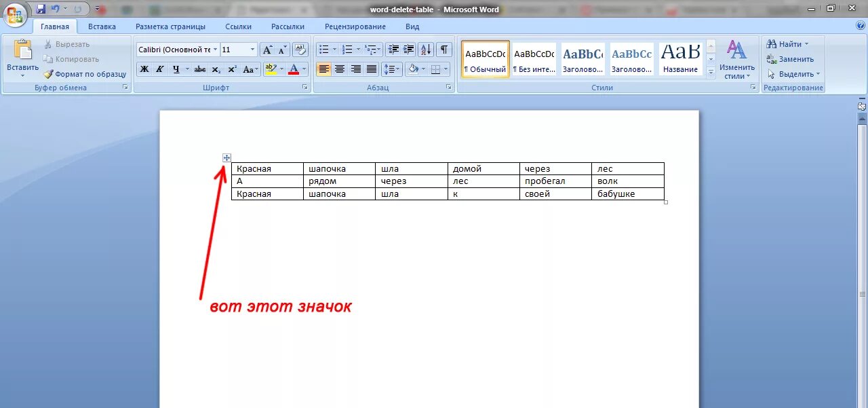Expand highlight color arrow

281,69
